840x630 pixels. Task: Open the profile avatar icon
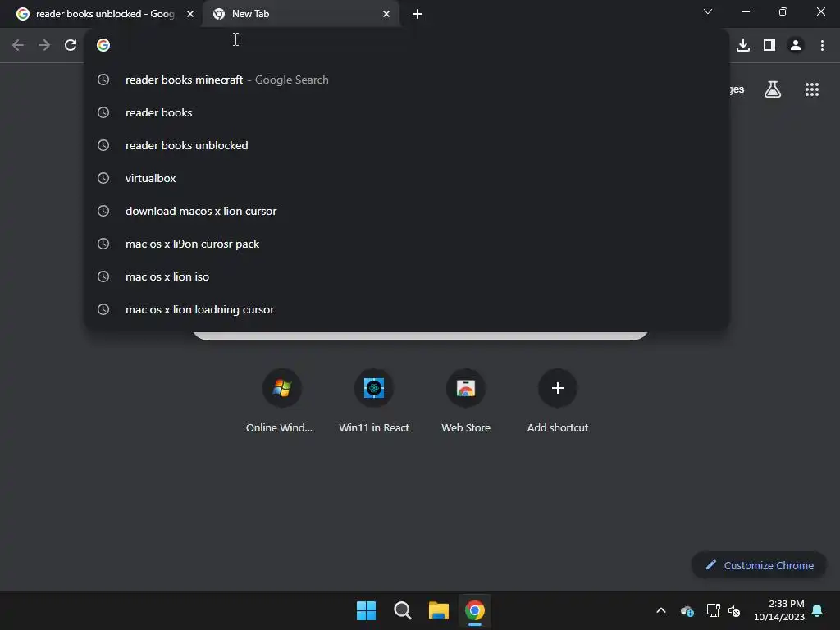coord(796,45)
